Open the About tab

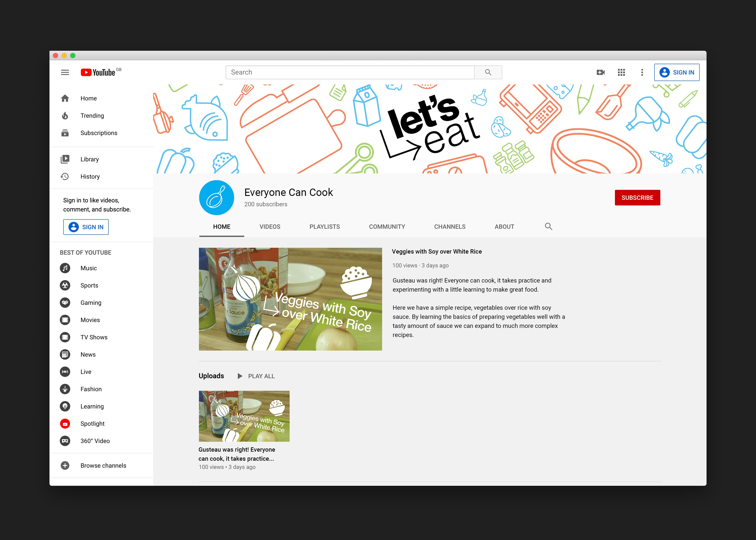point(504,227)
